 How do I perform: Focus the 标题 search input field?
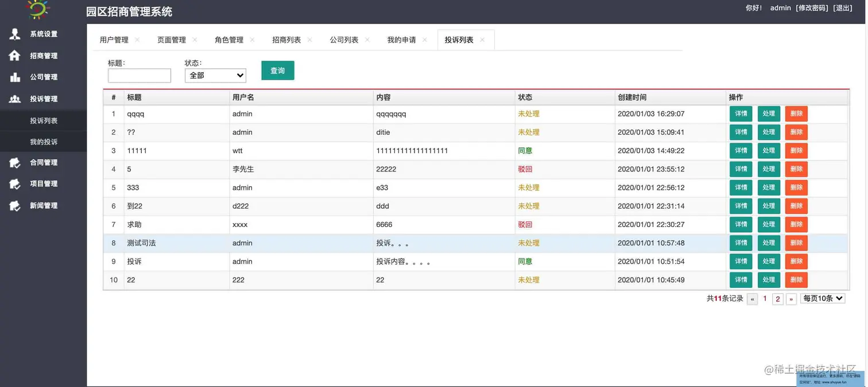(x=139, y=75)
